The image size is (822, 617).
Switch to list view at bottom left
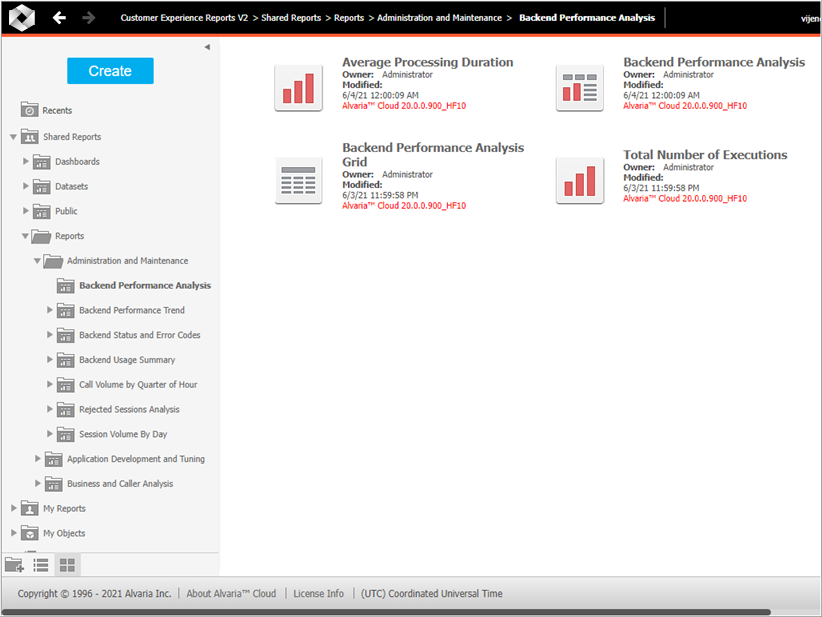point(41,564)
